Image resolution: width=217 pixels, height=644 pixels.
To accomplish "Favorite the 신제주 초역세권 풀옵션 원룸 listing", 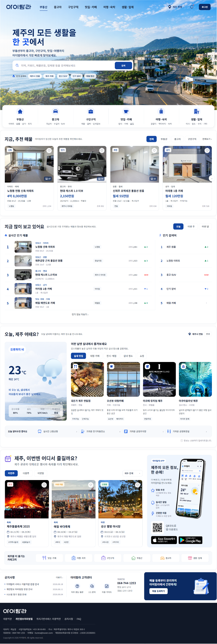I will [x=154, y=151].
